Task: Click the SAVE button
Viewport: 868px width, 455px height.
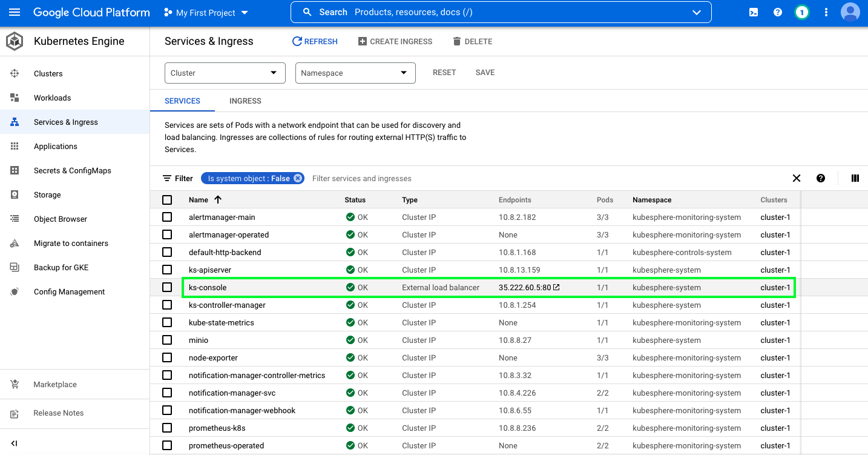Action: (485, 72)
